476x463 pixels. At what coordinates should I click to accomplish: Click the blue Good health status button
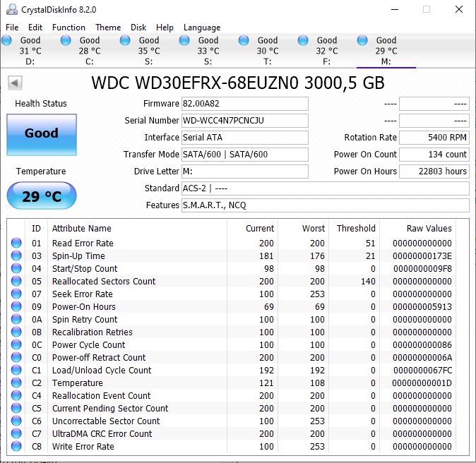(41, 133)
